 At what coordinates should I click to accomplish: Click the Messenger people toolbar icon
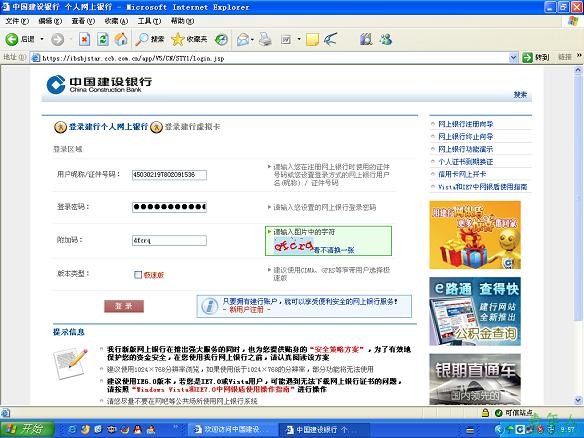[386, 39]
